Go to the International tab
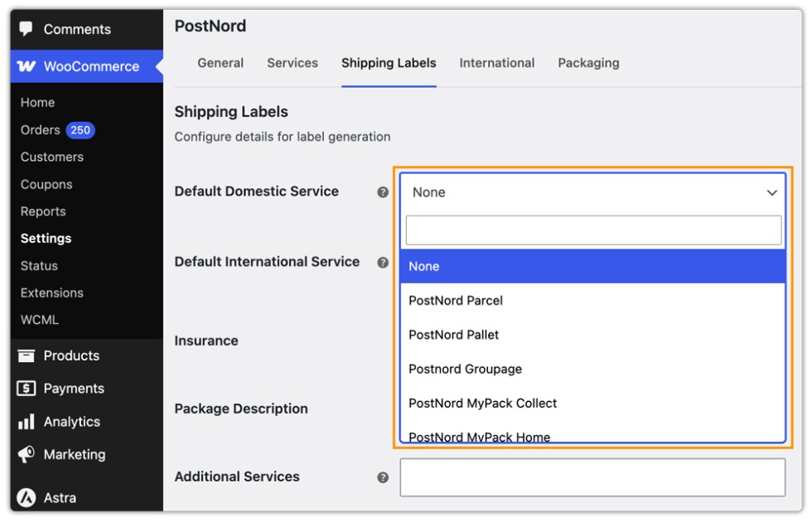812x522 pixels. (497, 63)
